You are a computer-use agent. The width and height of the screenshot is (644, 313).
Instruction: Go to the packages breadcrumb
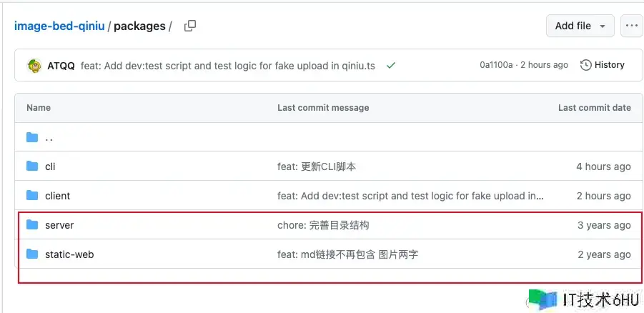coord(139,26)
